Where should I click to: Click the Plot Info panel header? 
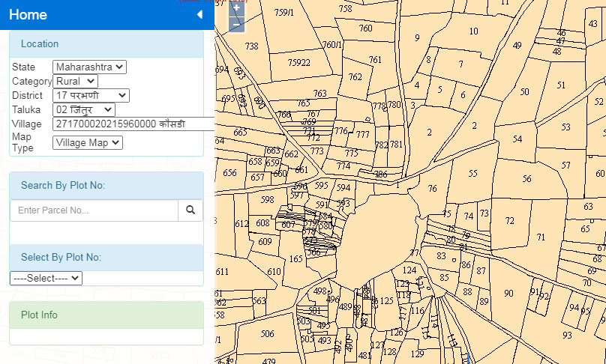[106, 315]
